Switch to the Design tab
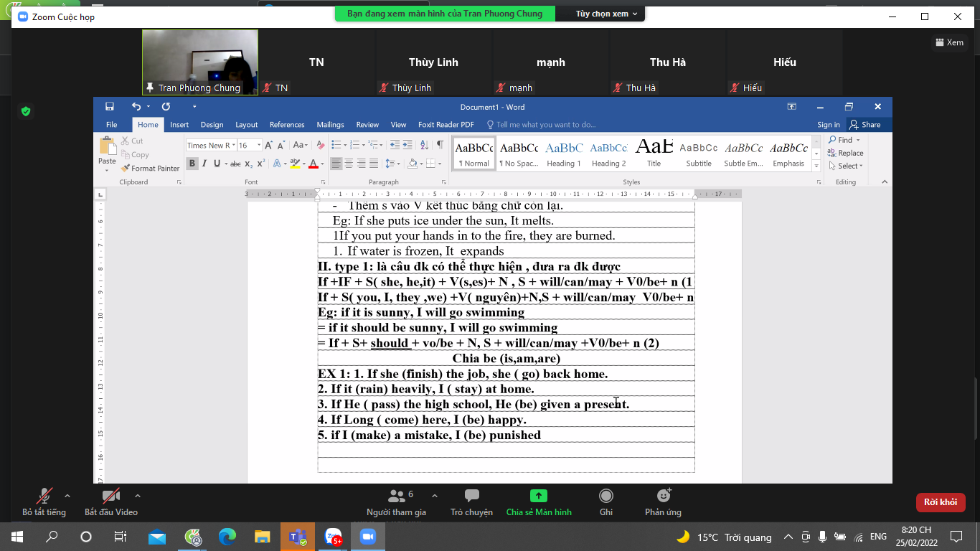Screen dimensions: 980x551 (212, 125)
